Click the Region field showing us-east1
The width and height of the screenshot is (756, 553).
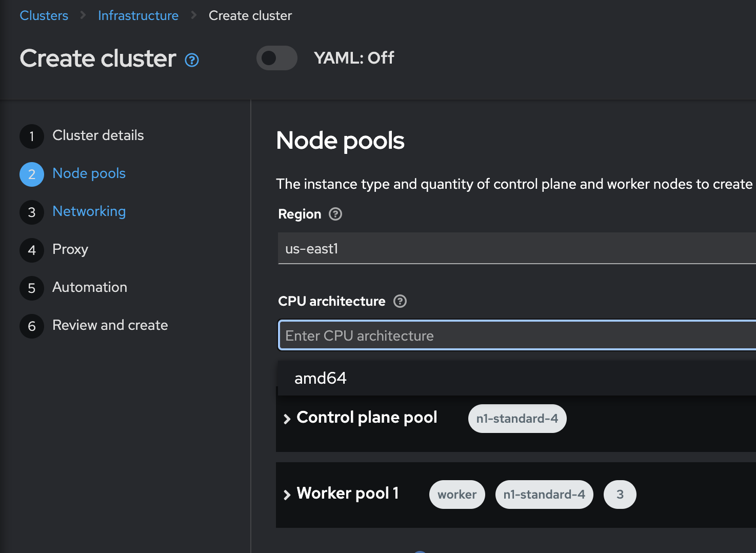click(513, 249)
